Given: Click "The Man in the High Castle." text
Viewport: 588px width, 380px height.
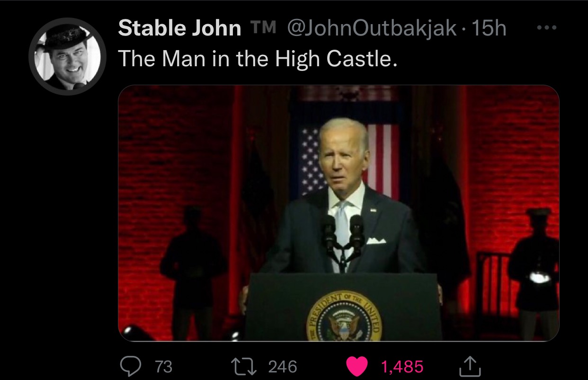Looking at the screenshot, I should 255,58.
